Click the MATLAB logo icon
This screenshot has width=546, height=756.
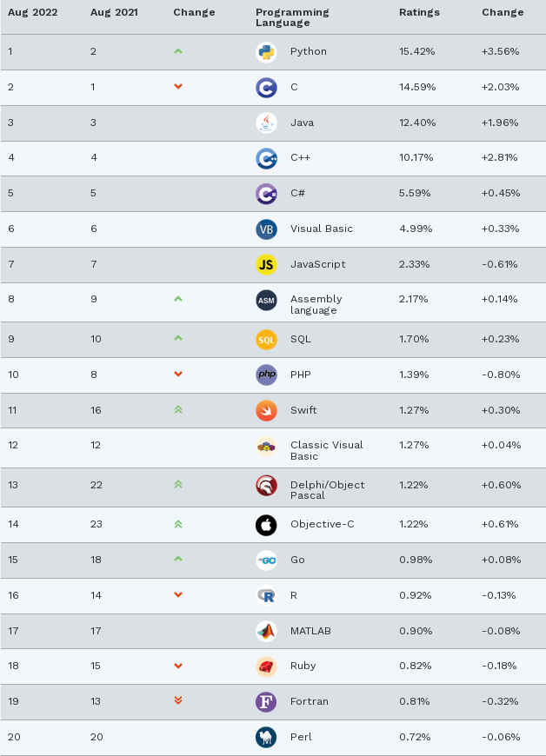coord(266,631)
